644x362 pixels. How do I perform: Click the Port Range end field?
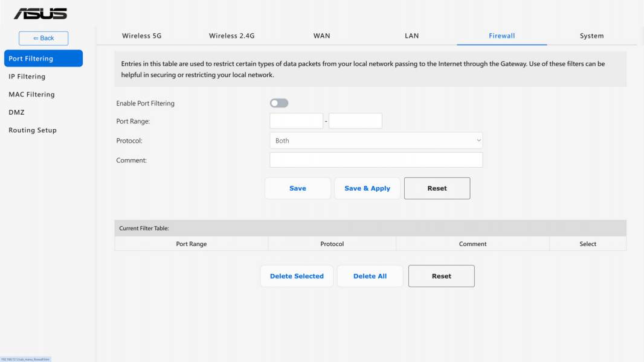pyautogui.click(x=355, y=121)
